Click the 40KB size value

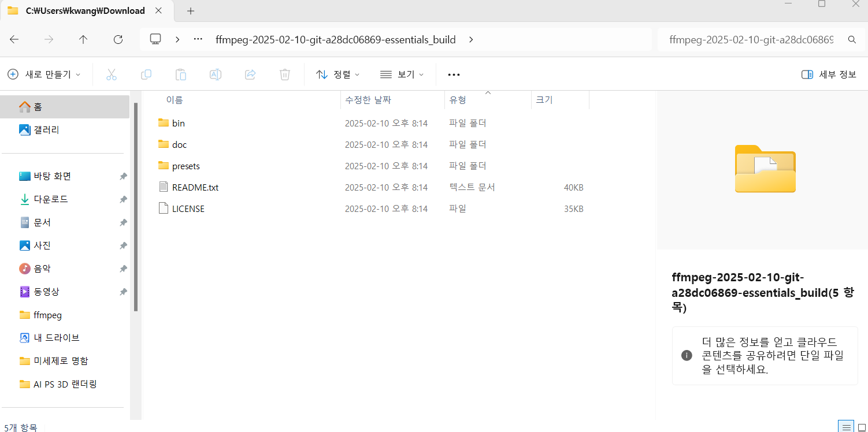(x=573, y=187)
